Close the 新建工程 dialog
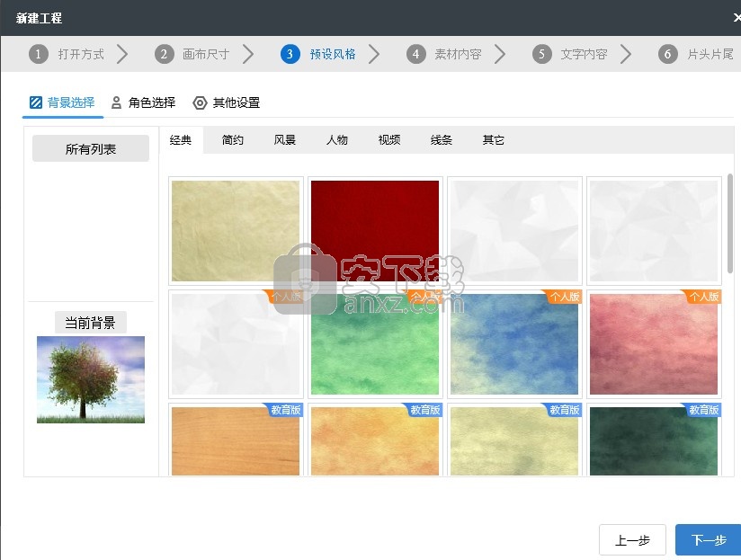Viewport: 741px width, 560px height. pos(737,18)
